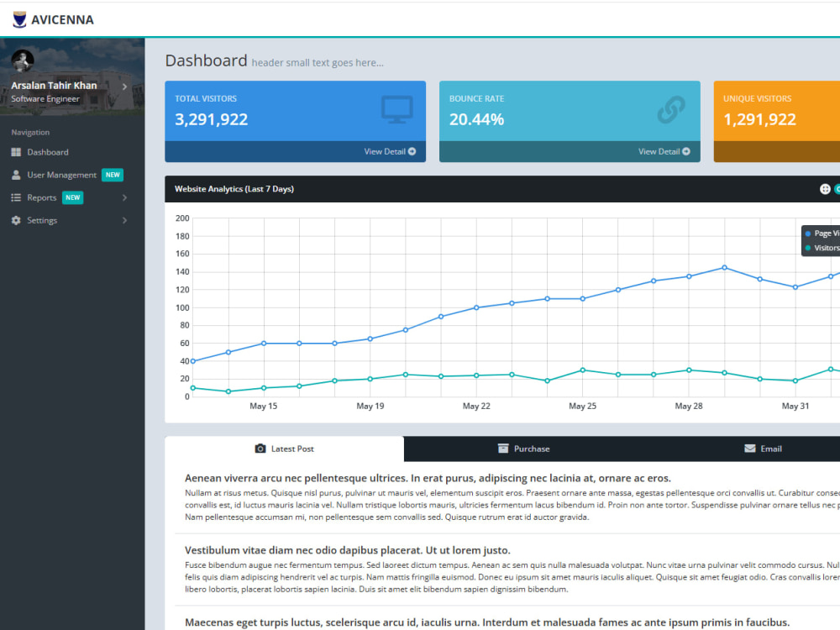840x630 pixels.
Task: Expand the Arsalan Tahir Khan profile chevron
Action: coord(124,87)
